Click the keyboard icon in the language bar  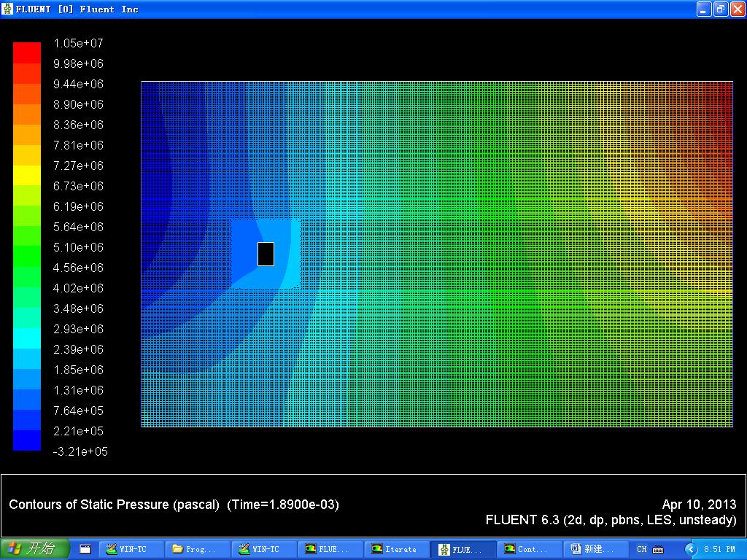658,549
